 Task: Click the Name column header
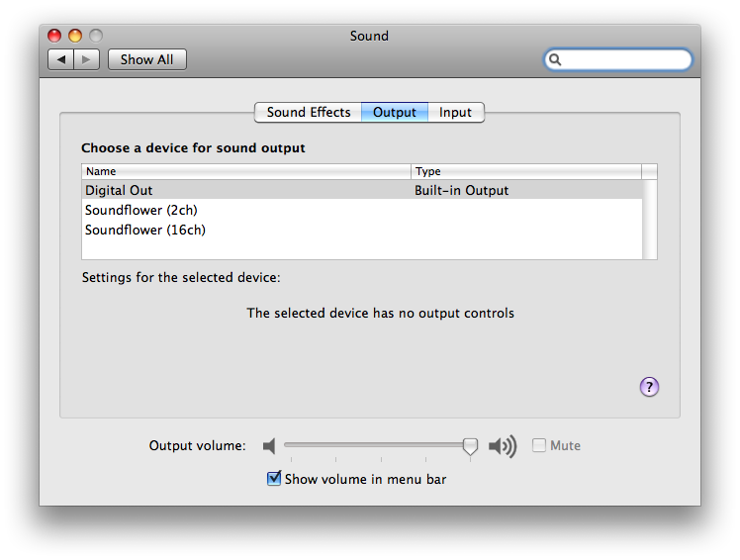[x=246, y=171]
